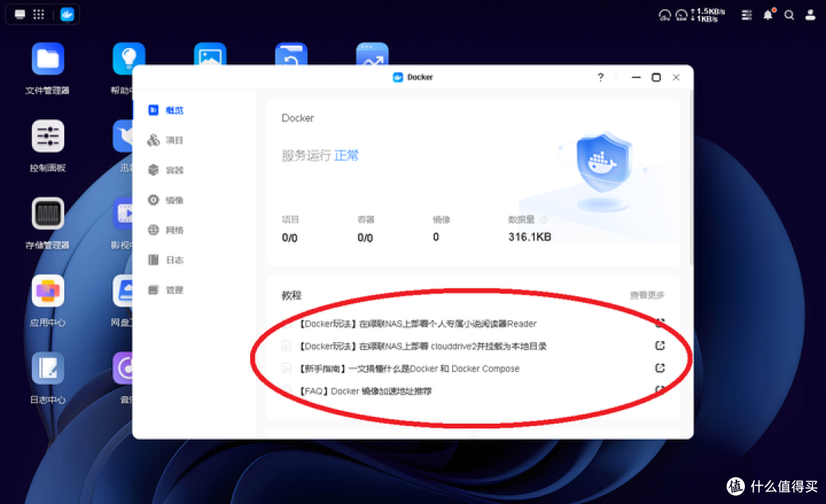The width and height of the screenshot is (826, 504).
Task: Open the search magnifier in top bar
Action: (789, 15)
